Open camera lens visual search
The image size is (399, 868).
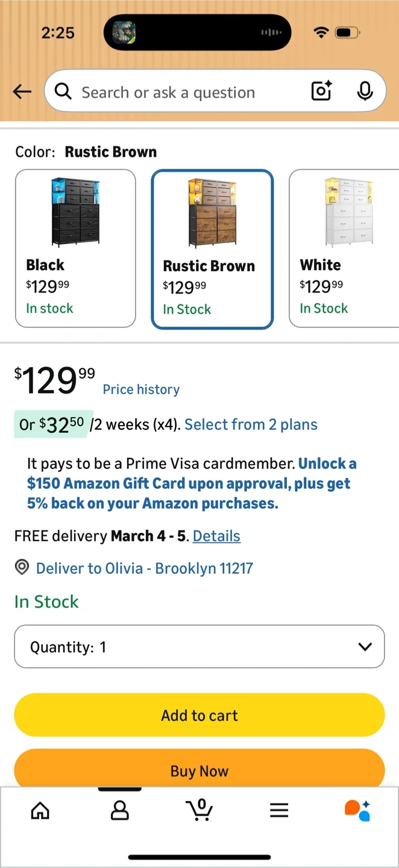point(321,92)
